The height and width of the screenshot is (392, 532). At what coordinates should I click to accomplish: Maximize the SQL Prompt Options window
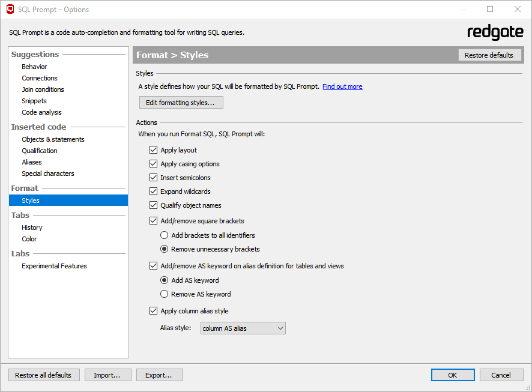490,9
